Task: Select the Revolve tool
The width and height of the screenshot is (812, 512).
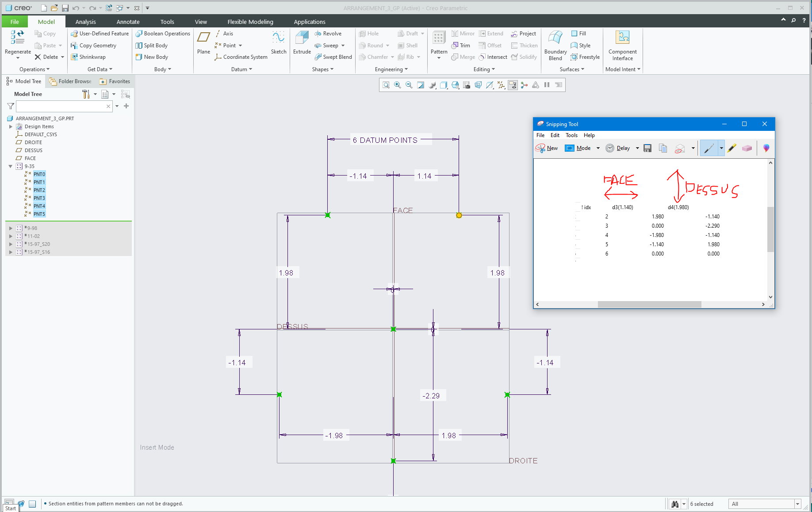Action: pyautogui.click(x=329, y=33)
